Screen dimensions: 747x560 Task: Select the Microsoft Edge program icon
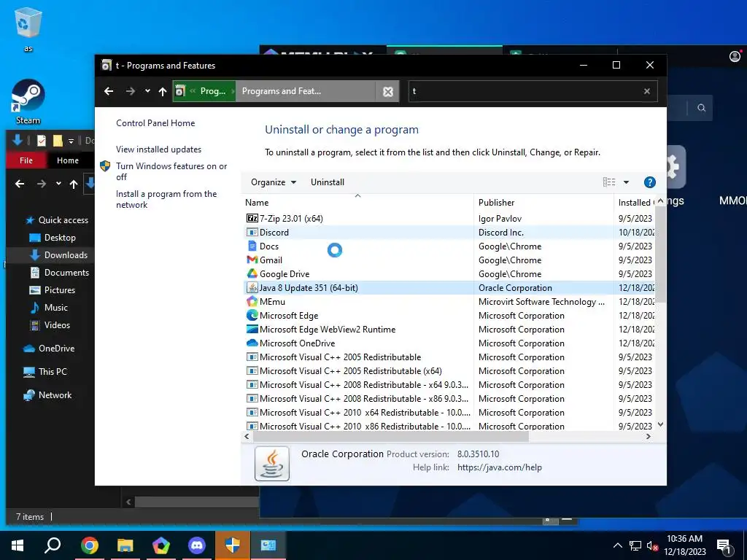(252, 315)
